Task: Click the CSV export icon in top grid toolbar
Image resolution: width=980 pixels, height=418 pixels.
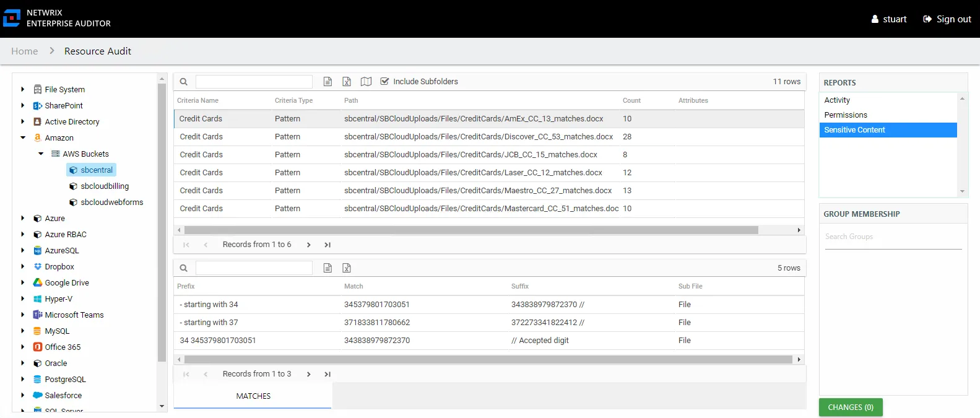Action: [328, 82]
